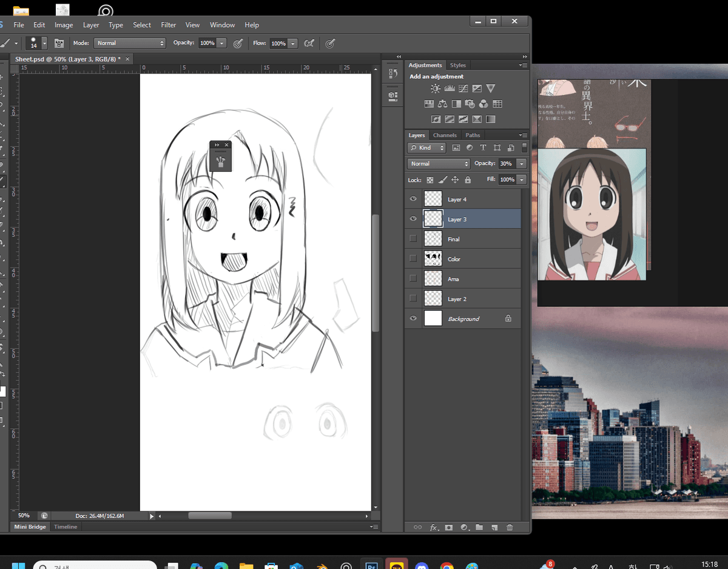Screen dimensions: 728x569
Task: Open the brush Mode dropdown
Action: click(x=130, y=43)
